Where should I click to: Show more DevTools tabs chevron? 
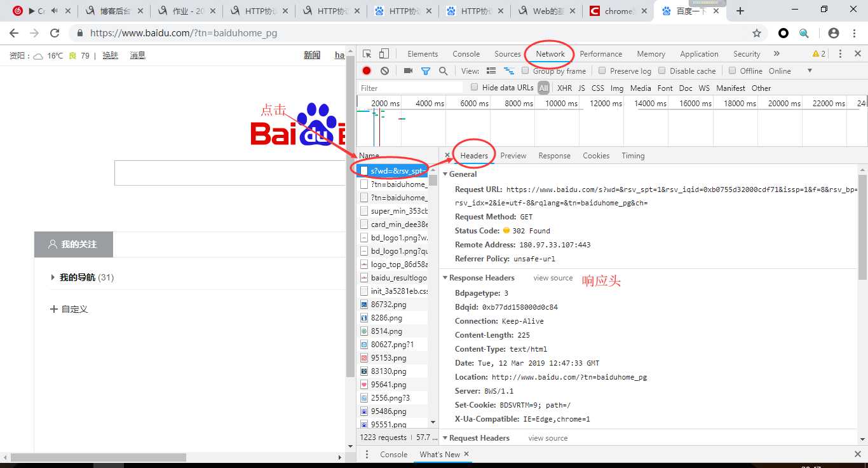[776, 54]
